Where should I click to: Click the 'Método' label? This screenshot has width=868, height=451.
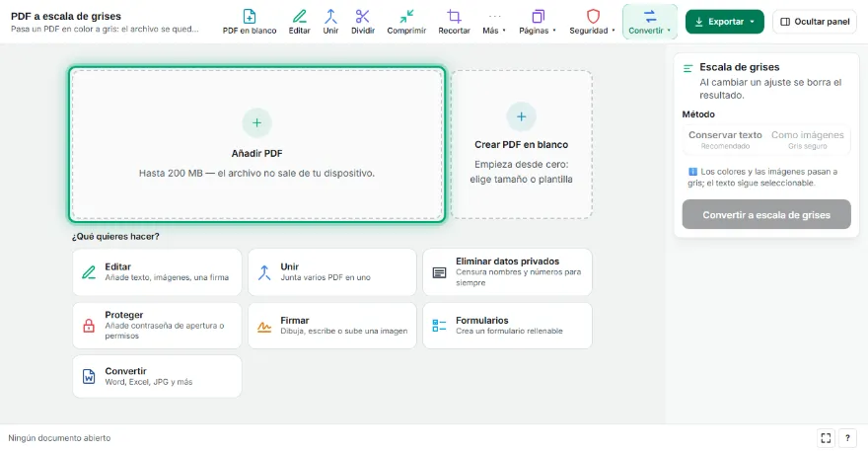coord(698,114)
